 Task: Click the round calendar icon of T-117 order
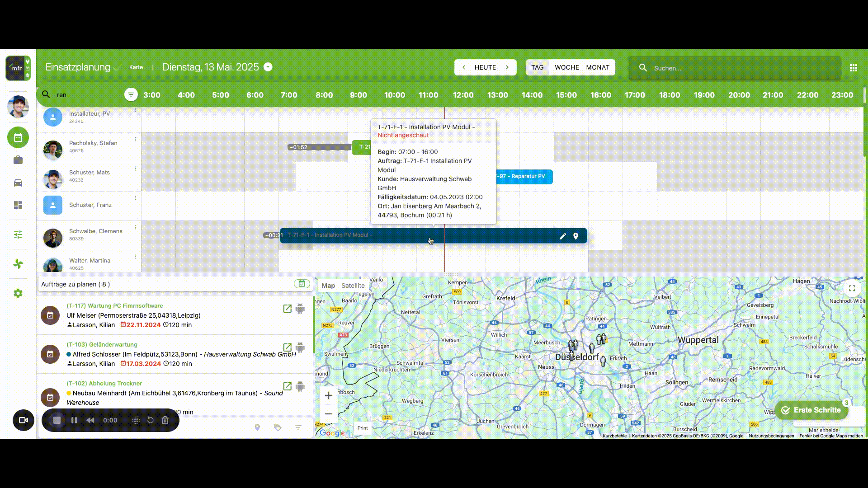[x=50, y=315]
